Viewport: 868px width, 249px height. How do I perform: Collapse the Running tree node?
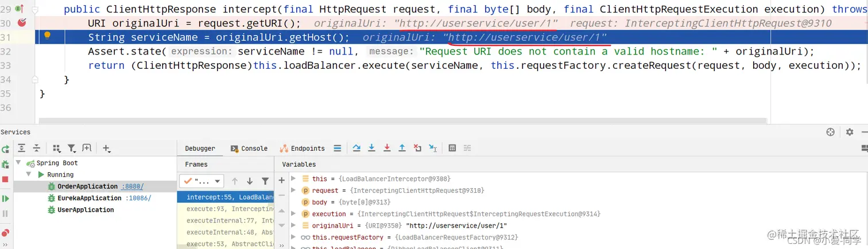click(29, 174)
